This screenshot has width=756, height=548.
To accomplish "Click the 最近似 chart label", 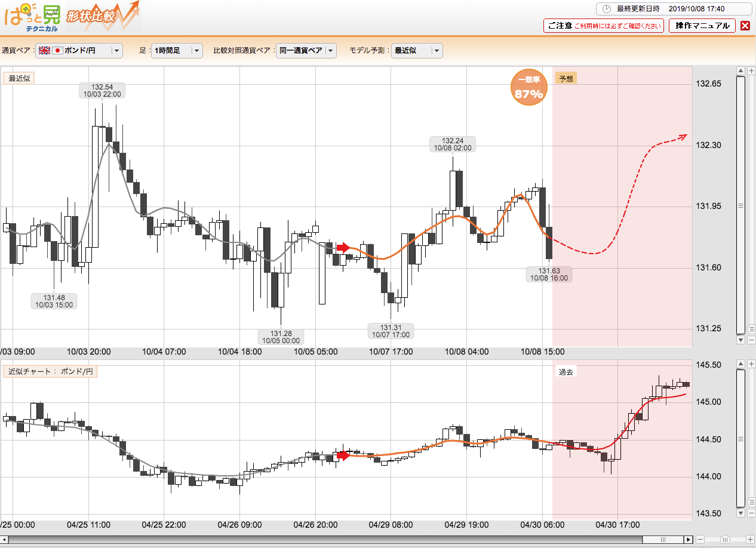I will tap(19, 78).
